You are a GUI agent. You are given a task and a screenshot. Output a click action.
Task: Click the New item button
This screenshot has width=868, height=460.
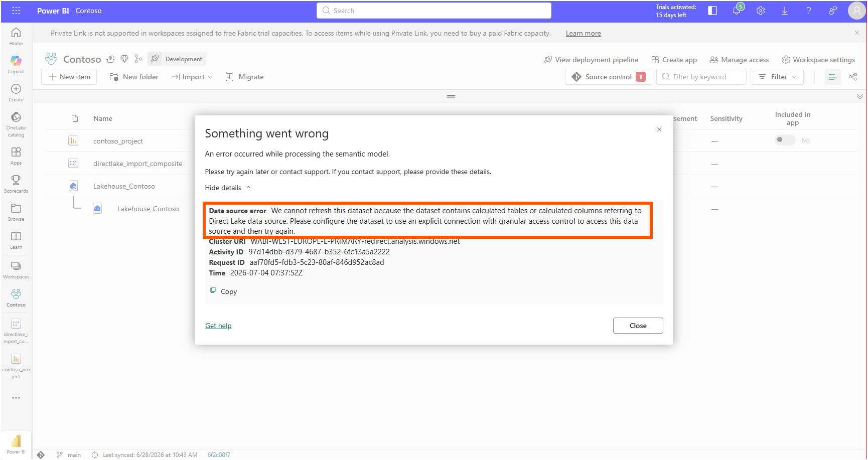[69, 77]
